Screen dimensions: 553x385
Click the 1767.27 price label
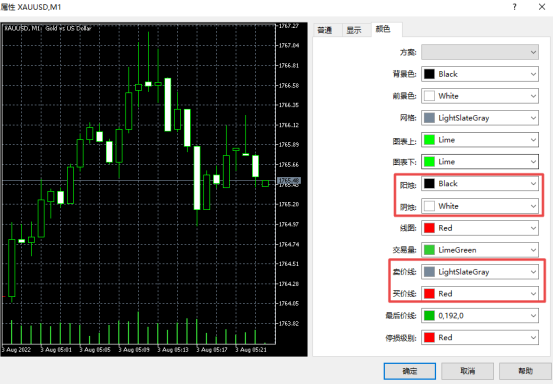click(289, 26)
